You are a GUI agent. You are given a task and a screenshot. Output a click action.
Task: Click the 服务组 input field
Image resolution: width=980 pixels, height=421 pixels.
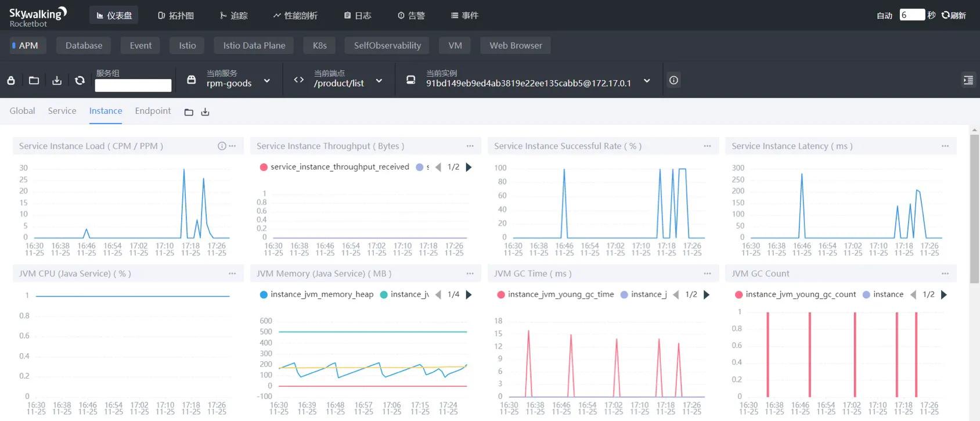coord(133,85)
